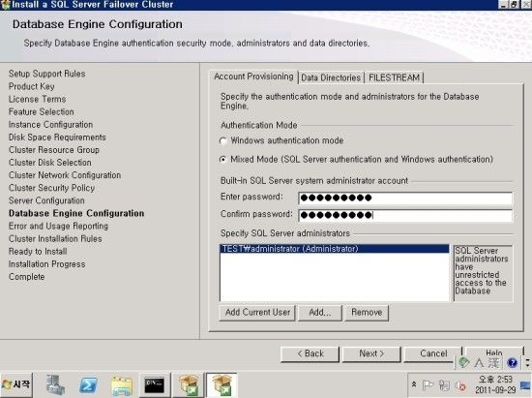Launch Windows PowerShell from the taskbar
This screenshot has height=398, width=532.
87,385
